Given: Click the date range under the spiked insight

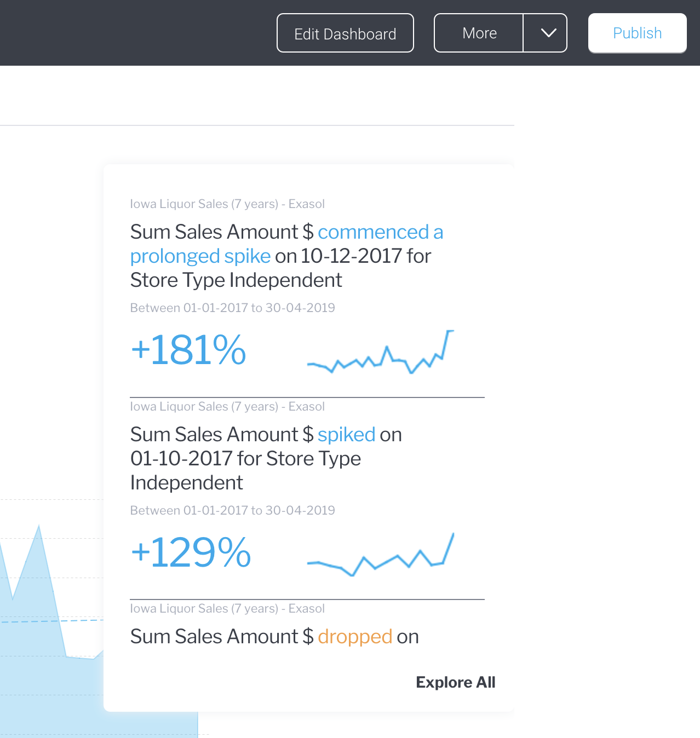Looking at the screenshot, I should coord(232,510).
